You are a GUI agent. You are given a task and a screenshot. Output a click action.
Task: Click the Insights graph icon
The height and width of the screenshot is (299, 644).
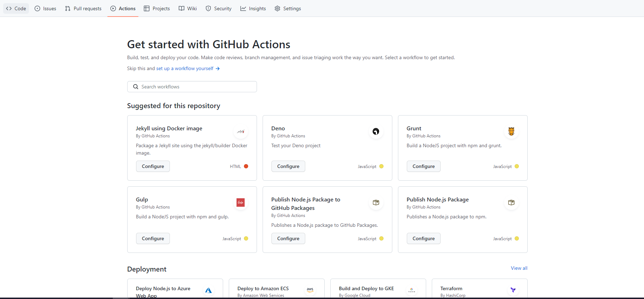point(243,8)
